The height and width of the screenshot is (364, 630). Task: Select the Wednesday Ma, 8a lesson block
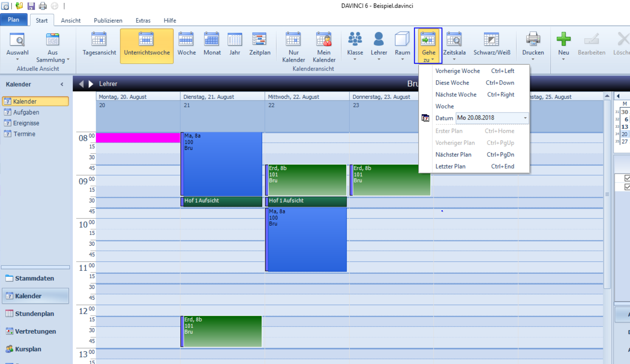(306, 239)
